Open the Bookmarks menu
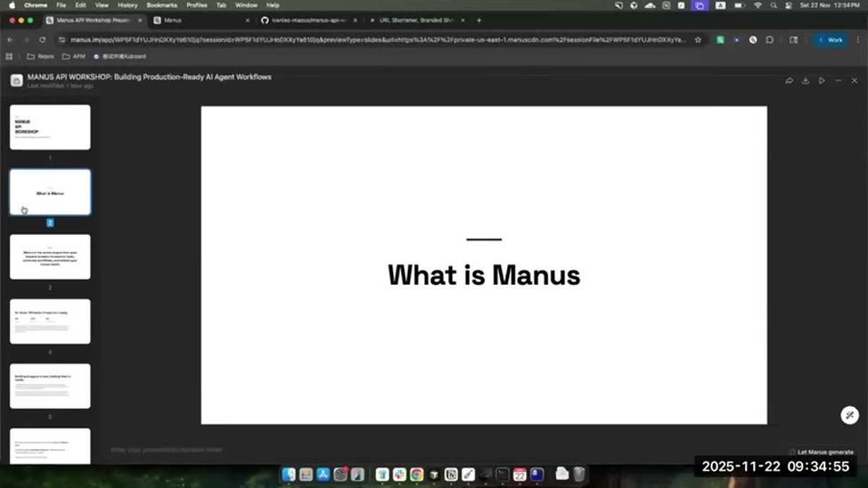 [161, 5]
